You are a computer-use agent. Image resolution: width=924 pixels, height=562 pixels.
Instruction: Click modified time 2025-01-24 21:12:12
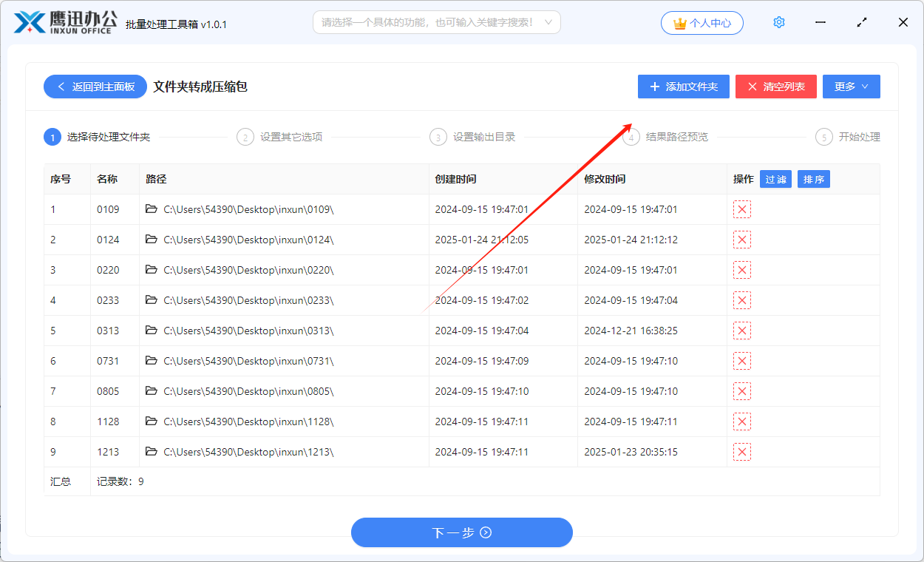[631, 240]
